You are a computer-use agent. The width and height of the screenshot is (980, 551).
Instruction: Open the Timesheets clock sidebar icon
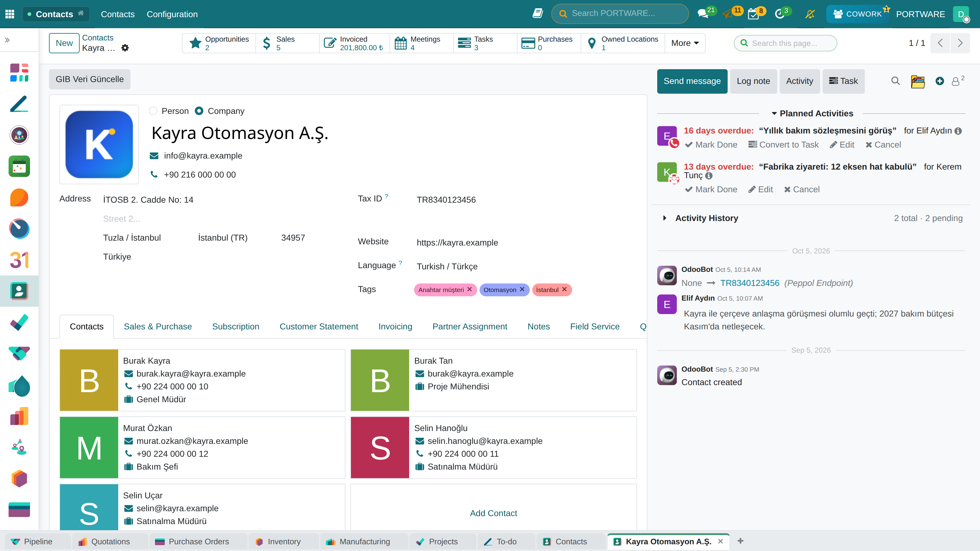(x=19, y=229)
